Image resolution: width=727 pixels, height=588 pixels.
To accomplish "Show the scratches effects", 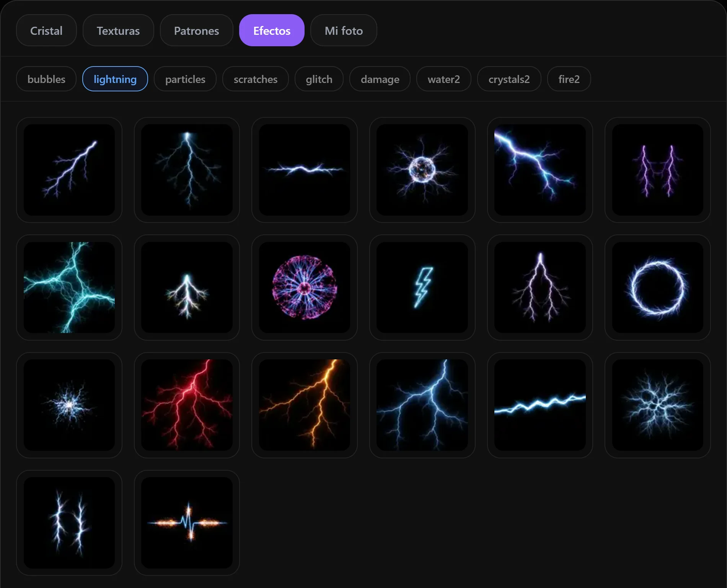I will pos(256,79).
